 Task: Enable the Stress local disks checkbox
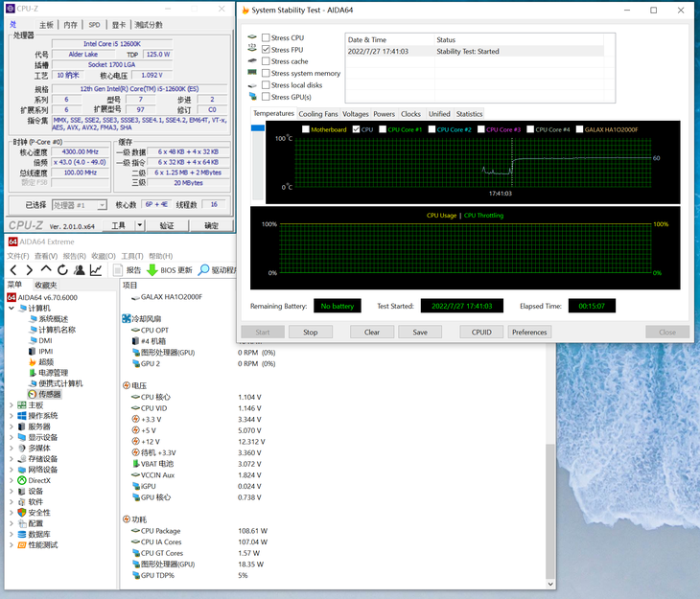(x=266, y=84)
